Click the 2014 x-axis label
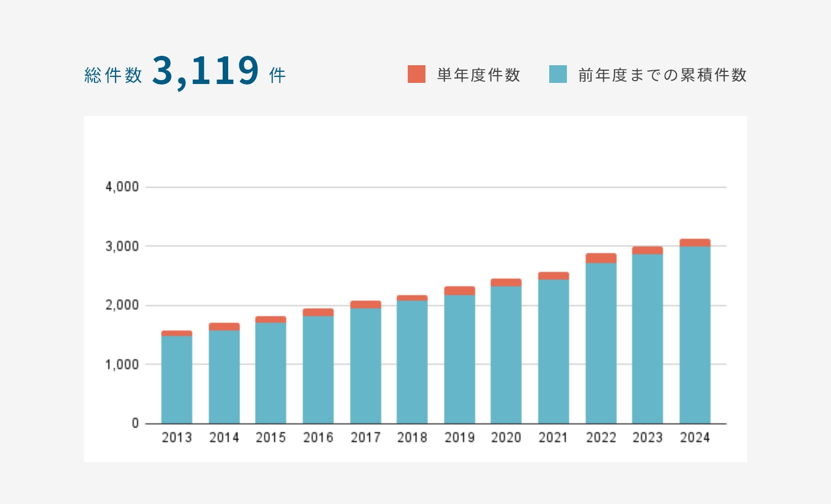Viewport: 831px width, 504px height. click(x=224, y=438)
